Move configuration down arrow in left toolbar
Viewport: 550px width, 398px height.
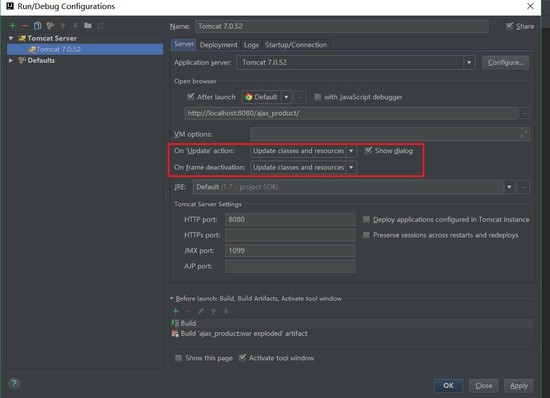tap(75, 26)
